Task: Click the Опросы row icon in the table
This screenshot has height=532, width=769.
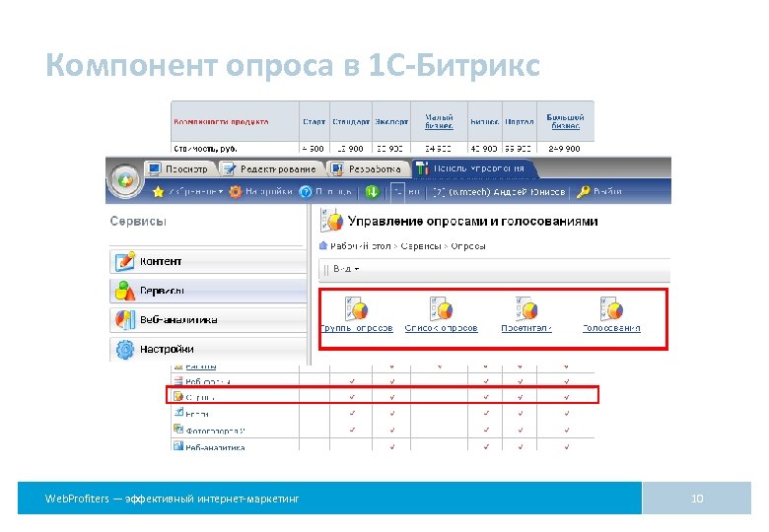Action: click(x=178, y=396)
